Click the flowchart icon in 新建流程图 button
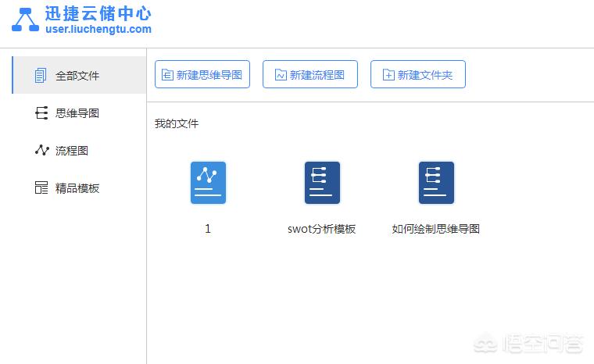Screen dimensions: 594x364 coord(281,75)
